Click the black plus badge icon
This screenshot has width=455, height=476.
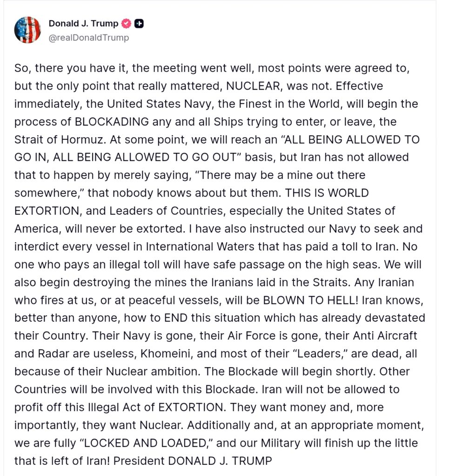click(x=139, y=23)
